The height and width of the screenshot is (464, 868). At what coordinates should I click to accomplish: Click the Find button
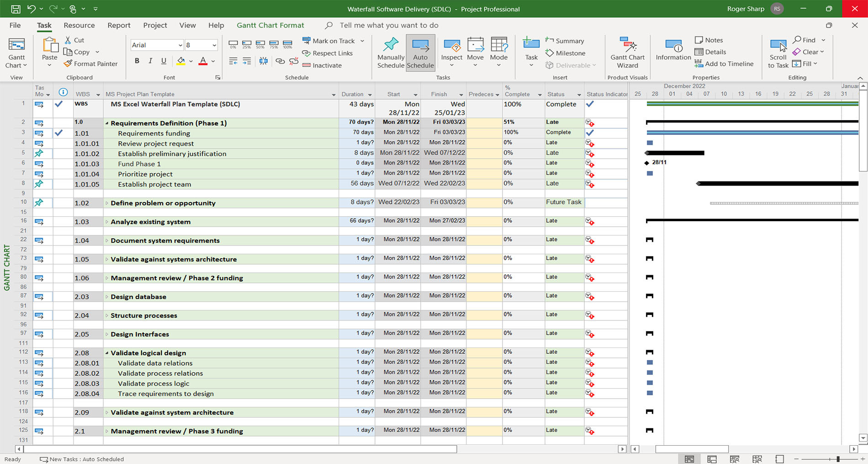coord(804,40)
